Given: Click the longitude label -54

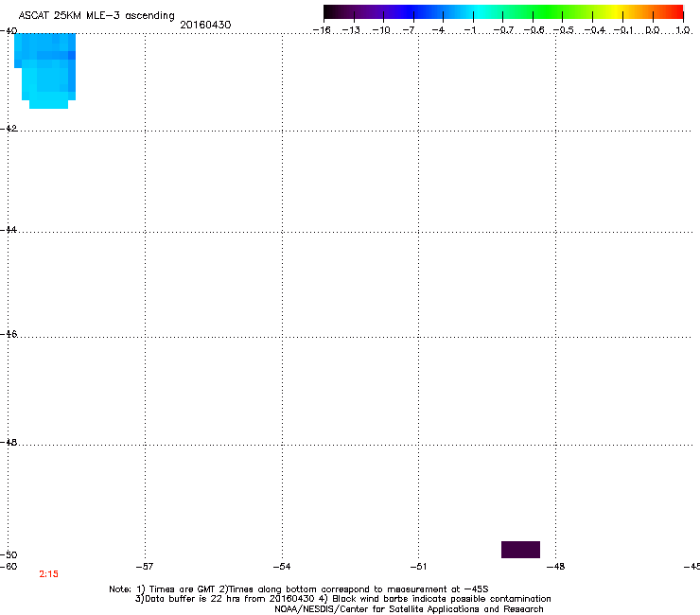Looking at the screenshot, I should pos(282,567).
